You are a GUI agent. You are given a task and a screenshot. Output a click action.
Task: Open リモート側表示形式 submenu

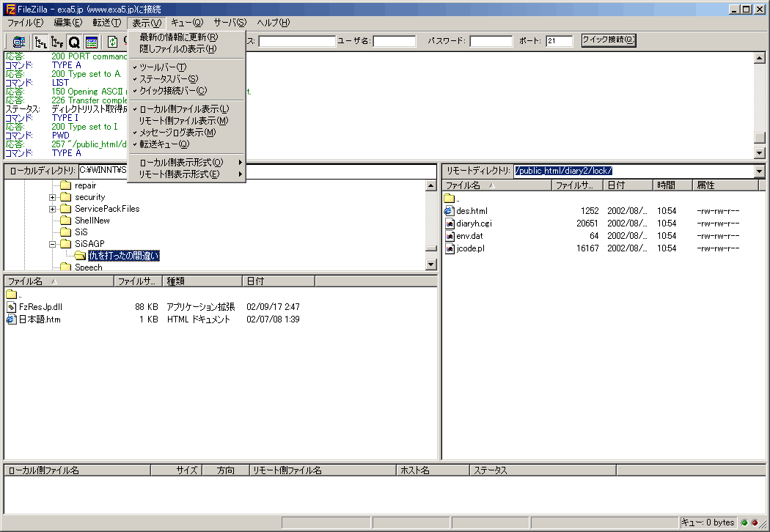coord(186,174)
